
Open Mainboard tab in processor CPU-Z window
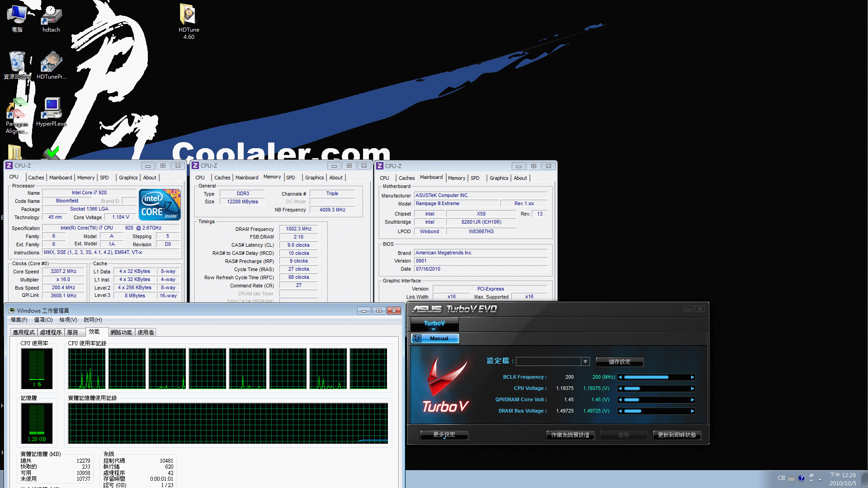61,178
